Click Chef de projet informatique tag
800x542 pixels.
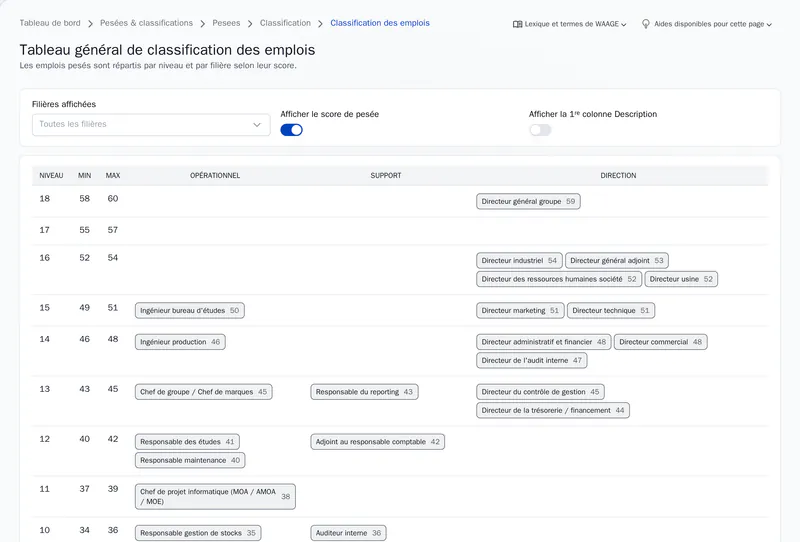(x=215, y=497)
